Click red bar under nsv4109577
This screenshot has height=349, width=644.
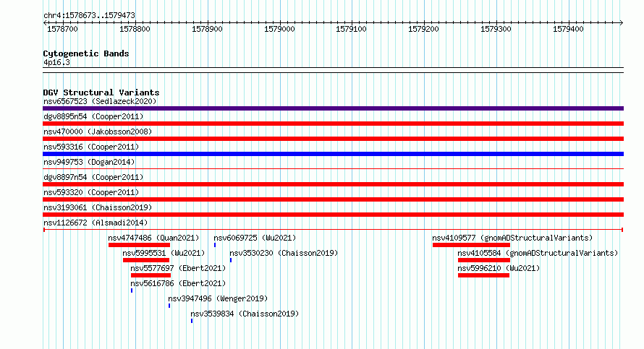[x=472, y=245]
